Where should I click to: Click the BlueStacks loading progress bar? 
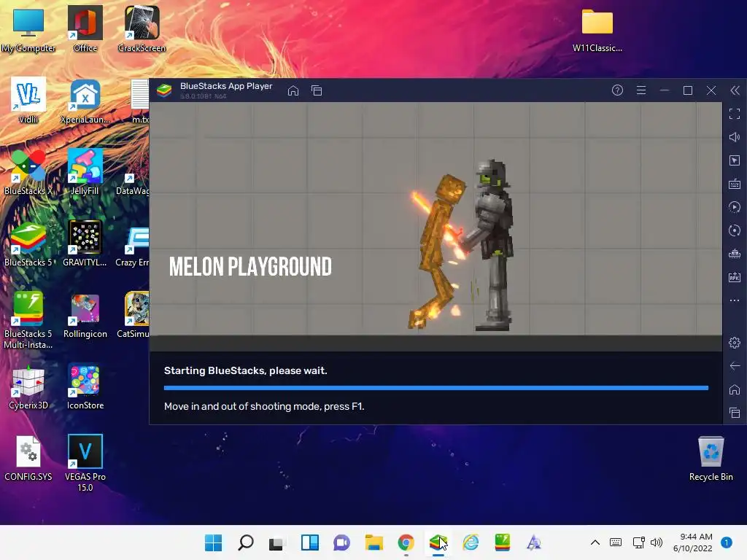[x=436, y=388]
